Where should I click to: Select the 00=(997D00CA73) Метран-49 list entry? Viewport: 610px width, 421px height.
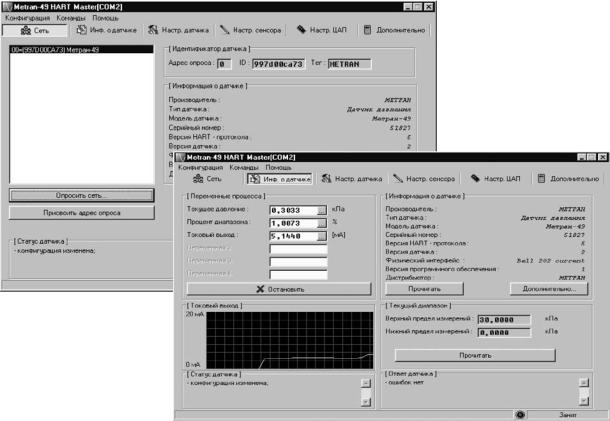pos(81,50)
